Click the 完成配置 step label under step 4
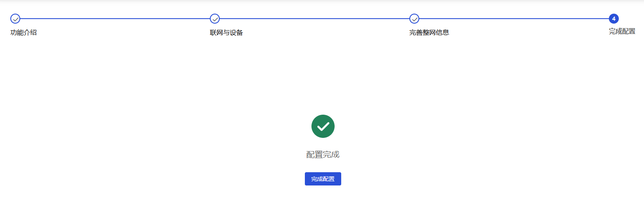644x219 pixels. (622, 31)
